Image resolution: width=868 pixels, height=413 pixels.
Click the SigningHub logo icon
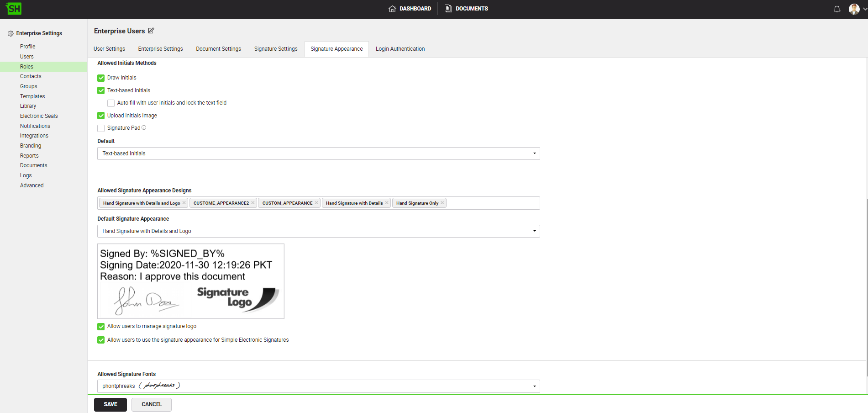pos(14,9)
